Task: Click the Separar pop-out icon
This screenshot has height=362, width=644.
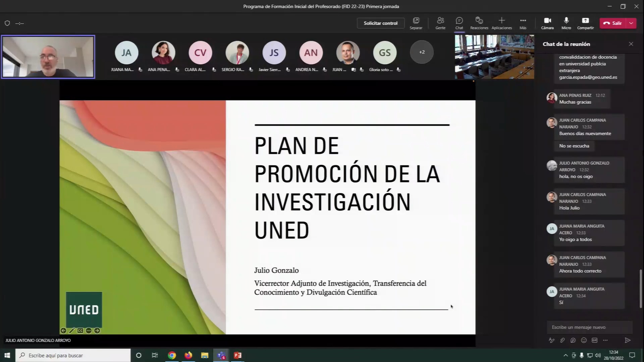Action: click(416, 23)
